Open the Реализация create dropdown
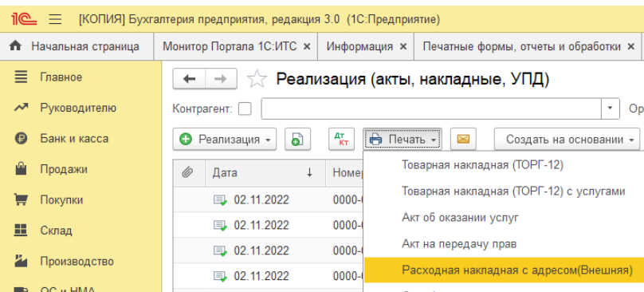644x292 pixels. point(225,139)
